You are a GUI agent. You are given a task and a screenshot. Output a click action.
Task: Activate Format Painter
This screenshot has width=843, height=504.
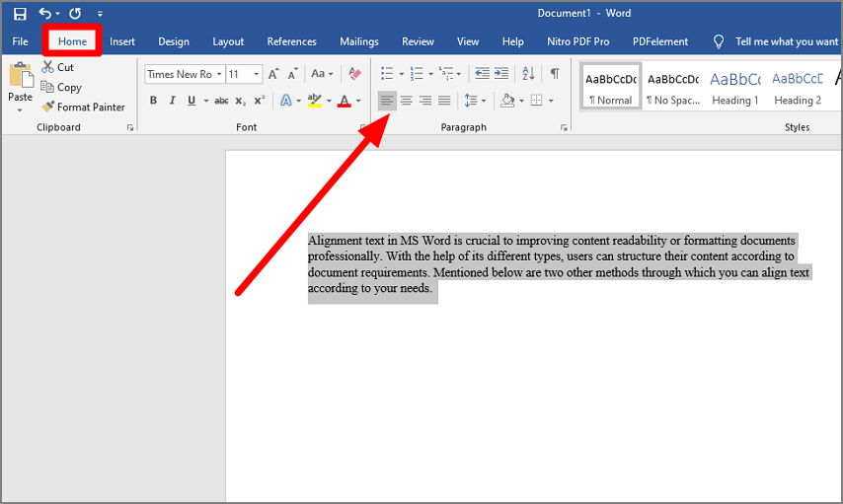83,107
